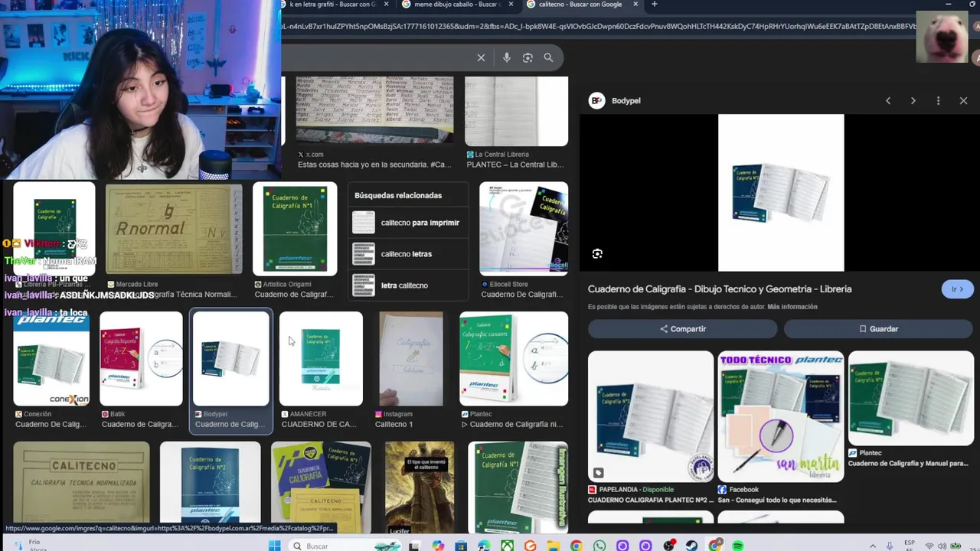980x551 pixels.
Task: Click the blue 'Ir' visit button
Action: 957,289
